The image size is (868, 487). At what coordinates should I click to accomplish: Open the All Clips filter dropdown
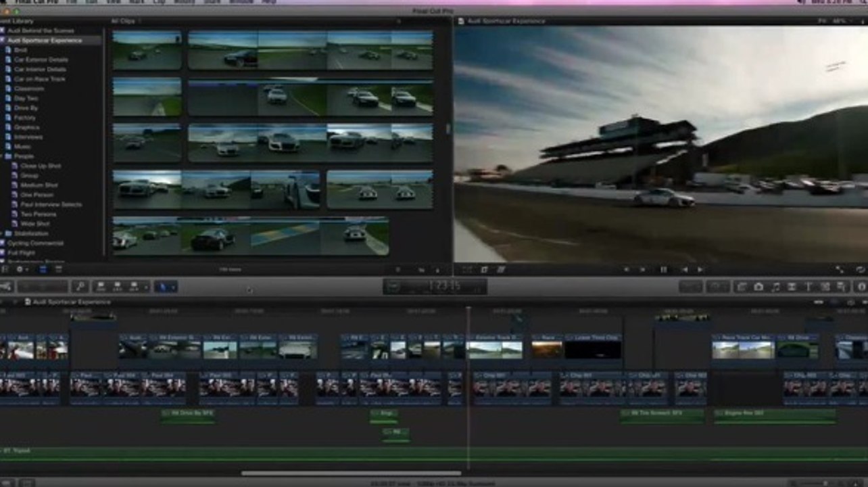click(x=125, y=22)
